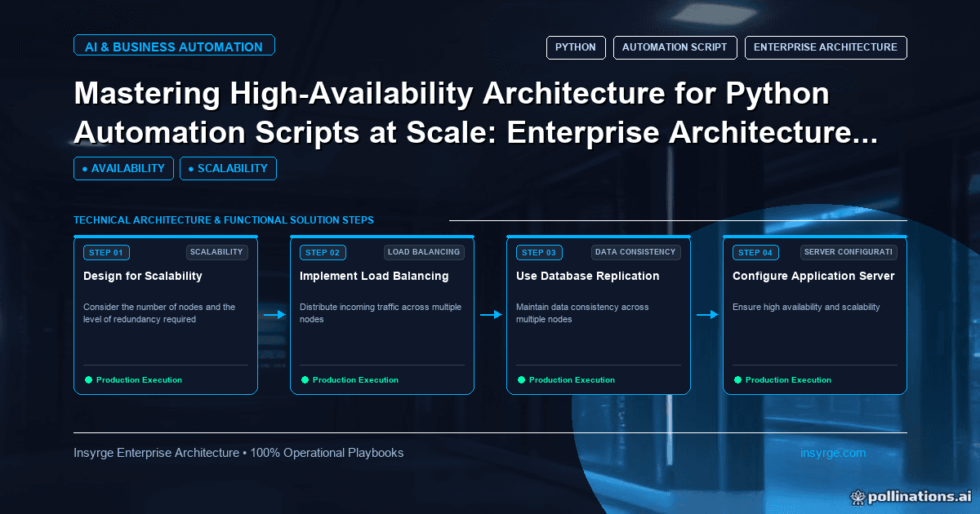Select the PYTHON tag
Screen dimensions: 980x514
pos(576,47)
